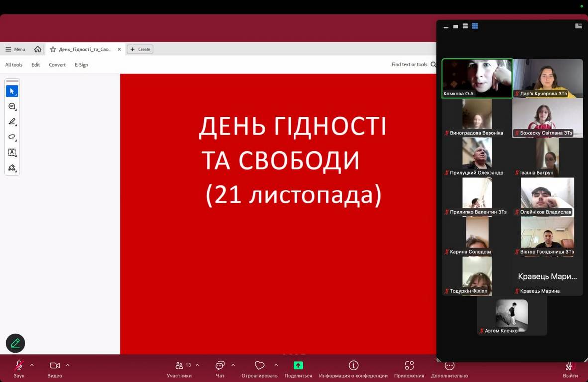
Task: Switch to the День_Гідності_та_Сво document tab
Action: click(x=85, y=49)
